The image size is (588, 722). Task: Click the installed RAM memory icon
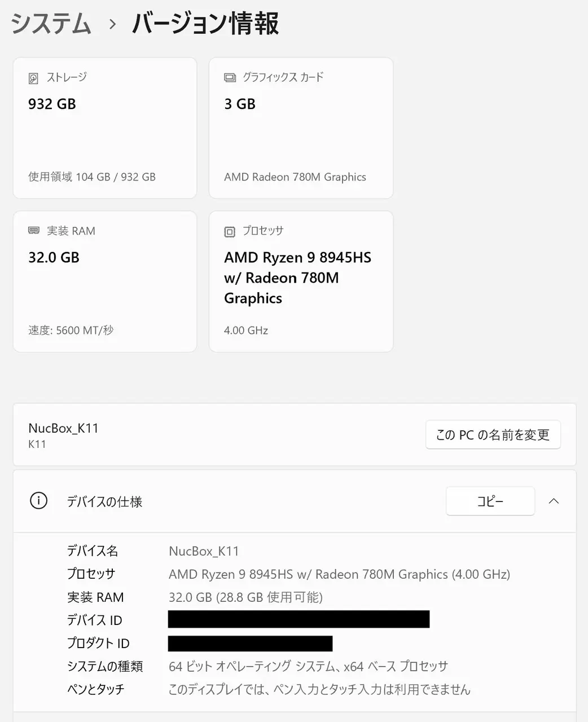point(34,231)
